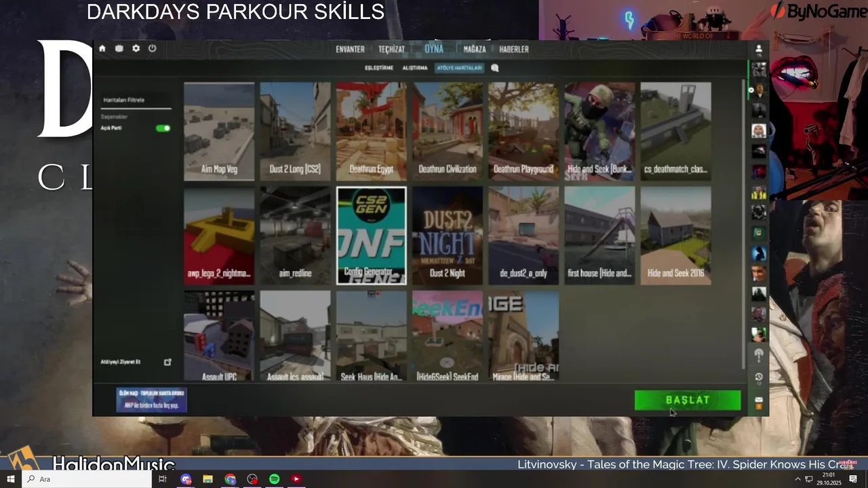Image resolution: width=868 pixels, height=488 pixels.
Task: Open Discord from the taskbar
Action: [x=186, y=479]
